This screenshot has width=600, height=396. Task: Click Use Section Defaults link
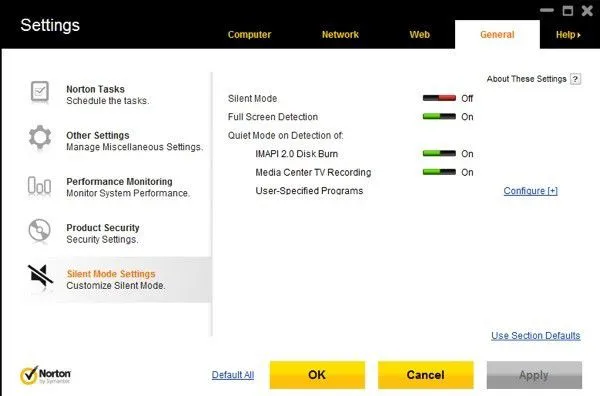point(535,336)
